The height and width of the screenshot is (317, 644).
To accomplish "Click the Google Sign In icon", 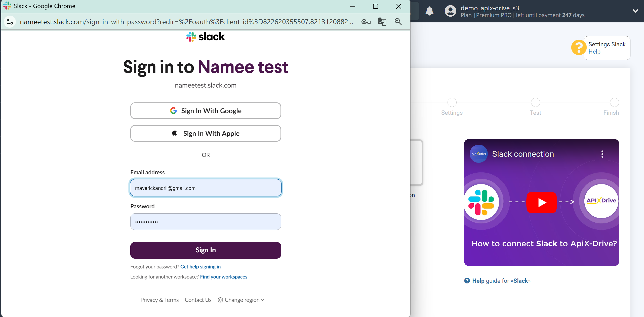I will point(173,110).
